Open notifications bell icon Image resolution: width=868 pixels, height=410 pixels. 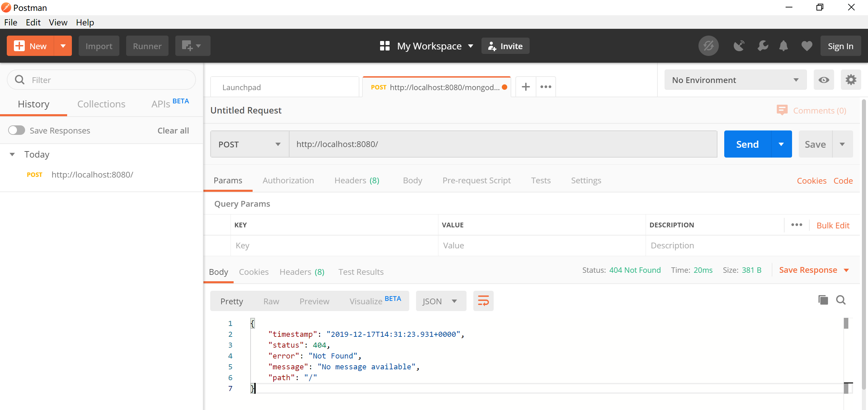coord(783,46)
